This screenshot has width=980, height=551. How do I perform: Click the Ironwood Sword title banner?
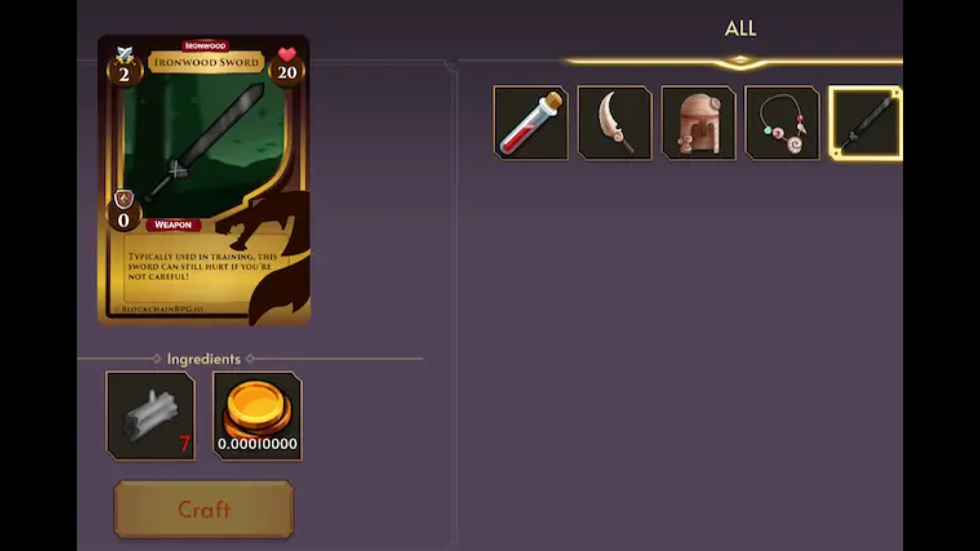coord(206,62)
